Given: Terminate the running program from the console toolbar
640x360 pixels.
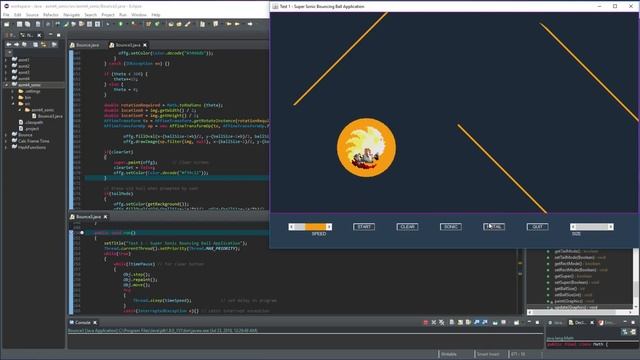Looking at the screenshot, I should coord(426,322).
